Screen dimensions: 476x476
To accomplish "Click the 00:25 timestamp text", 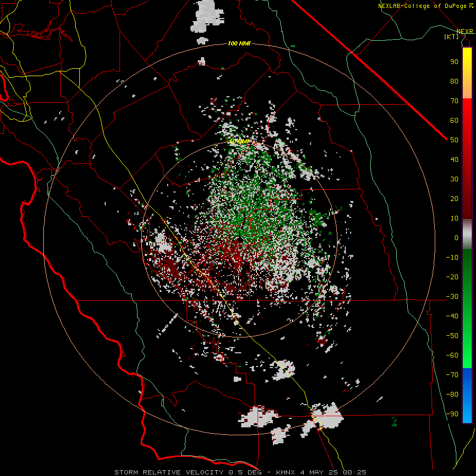I will (x=355, y=472).
